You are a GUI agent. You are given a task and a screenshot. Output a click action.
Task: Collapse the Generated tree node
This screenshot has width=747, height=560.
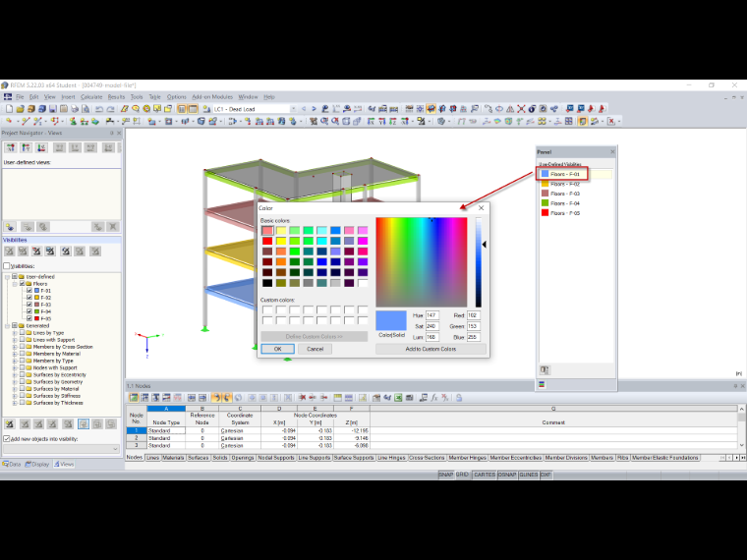click(x=7, y=326)
